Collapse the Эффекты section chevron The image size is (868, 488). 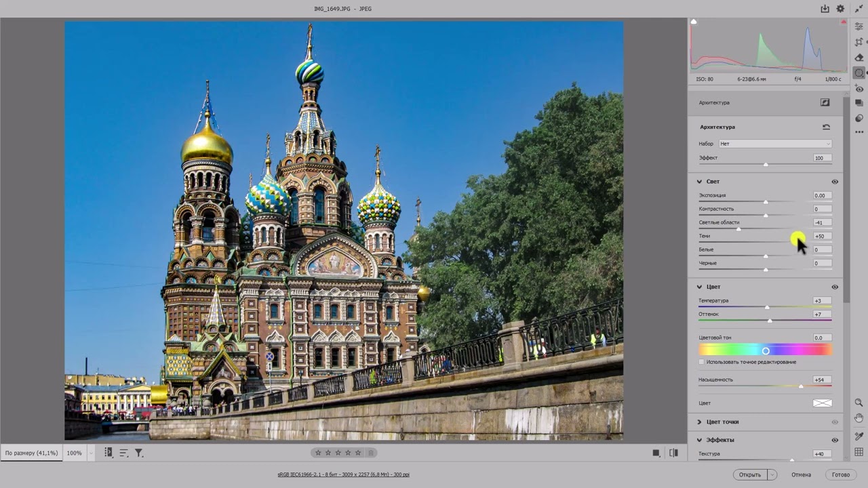pyautogui.click(x=699, y=440)
